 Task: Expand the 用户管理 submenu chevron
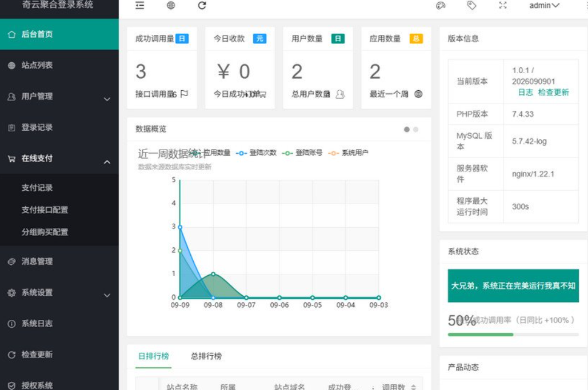(107, 99)
